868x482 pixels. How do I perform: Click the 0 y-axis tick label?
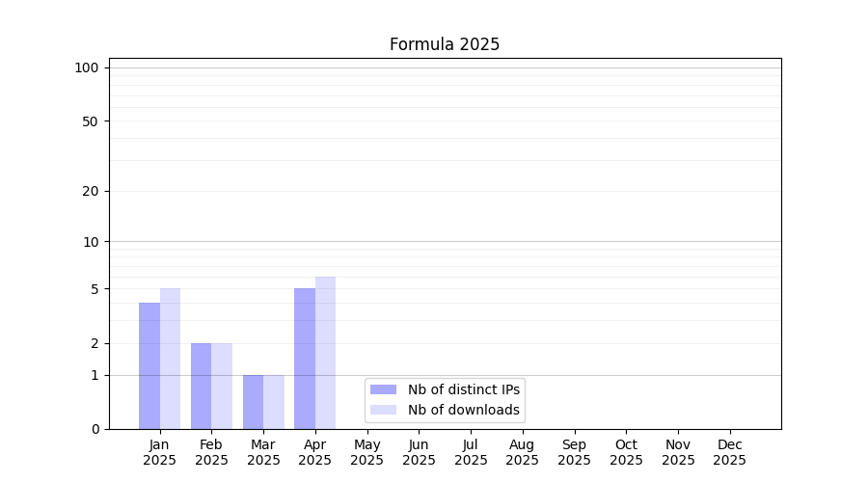(95, 429)
